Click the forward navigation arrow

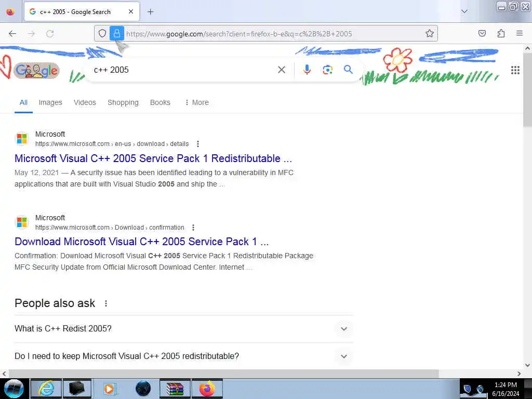[x=31, y=34]
